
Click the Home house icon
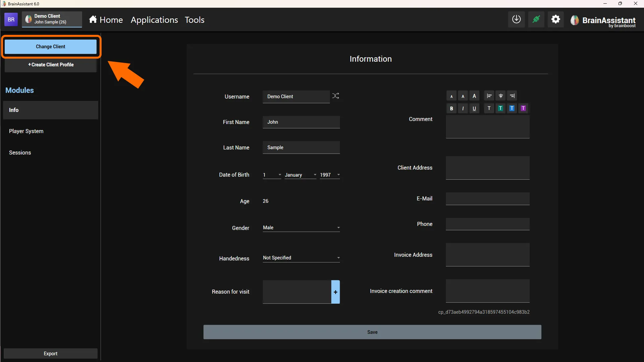point(93,19)
